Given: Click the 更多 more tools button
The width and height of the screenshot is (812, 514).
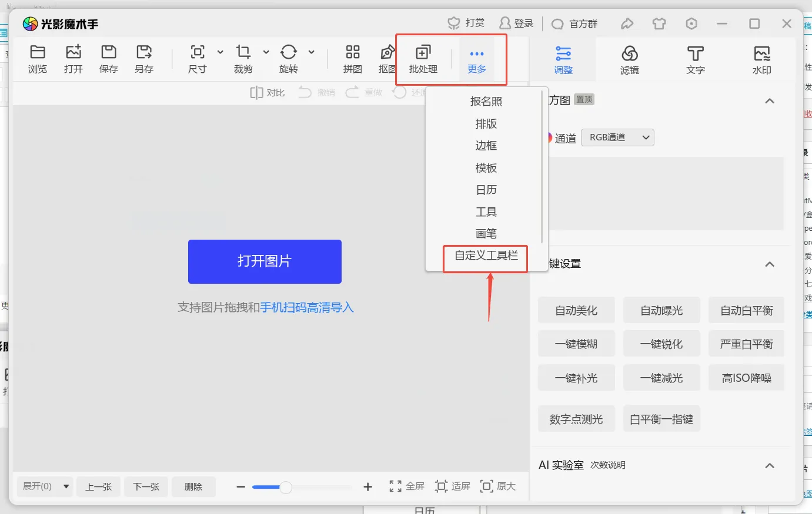Looking at the screenshot, I should click(477, 59).
